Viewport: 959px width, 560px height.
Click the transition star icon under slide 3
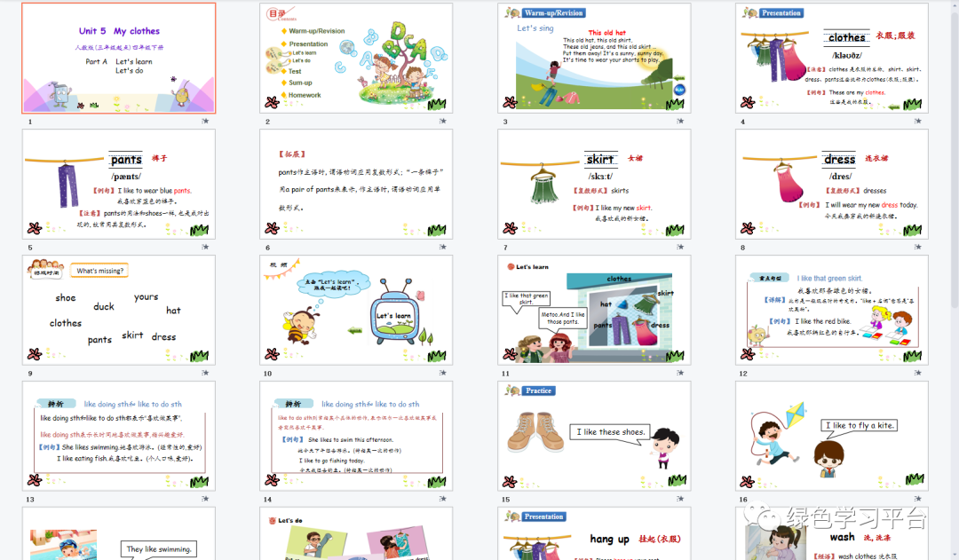(680, 121)
